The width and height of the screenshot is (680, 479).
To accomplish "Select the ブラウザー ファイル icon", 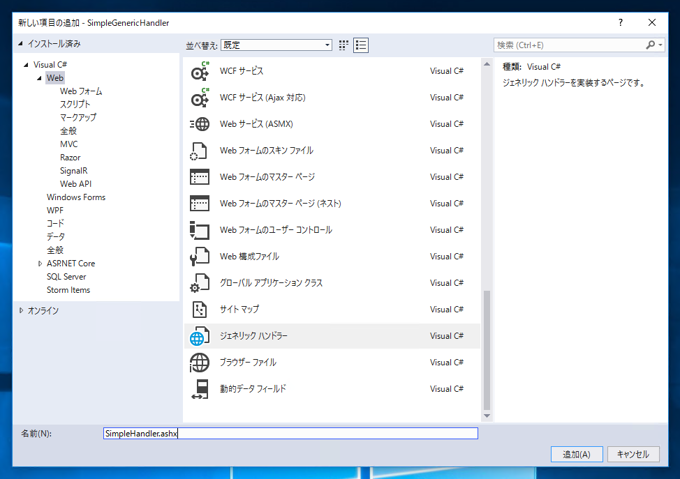I will point(199,363).
